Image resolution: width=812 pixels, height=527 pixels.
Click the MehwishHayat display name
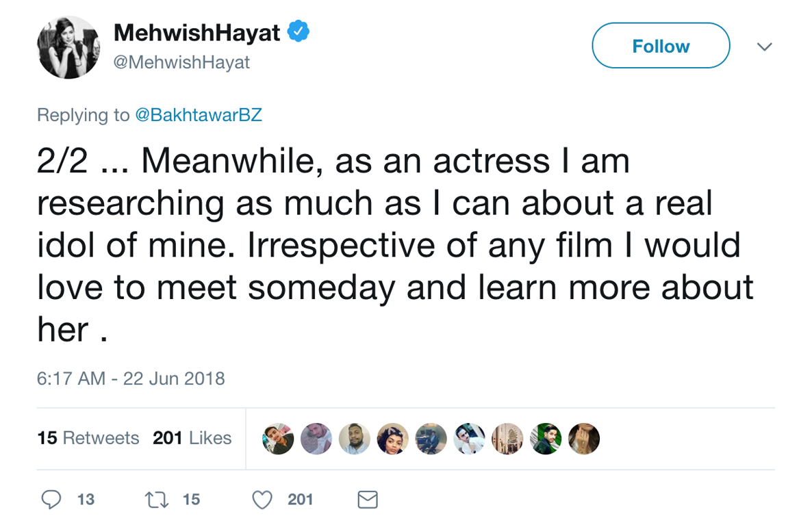point(197,32)
